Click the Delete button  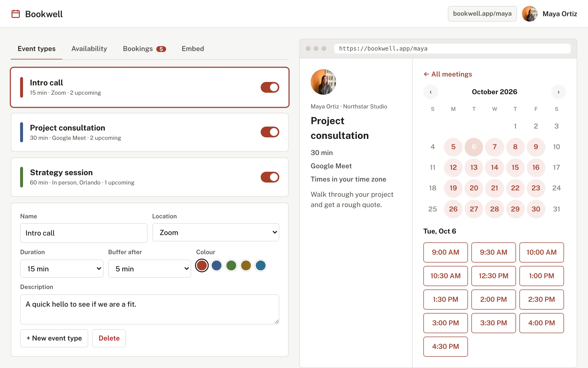coord(109,338)
